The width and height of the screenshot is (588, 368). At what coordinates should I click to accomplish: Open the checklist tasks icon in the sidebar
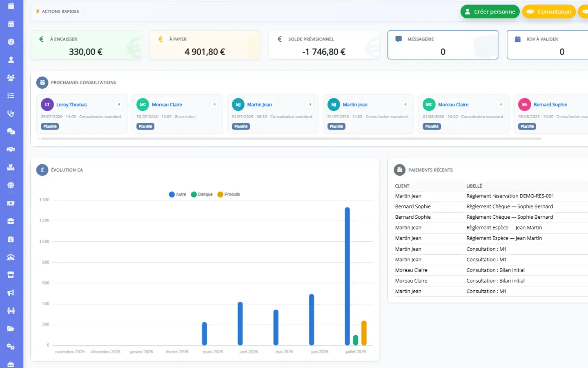point(11,96)
